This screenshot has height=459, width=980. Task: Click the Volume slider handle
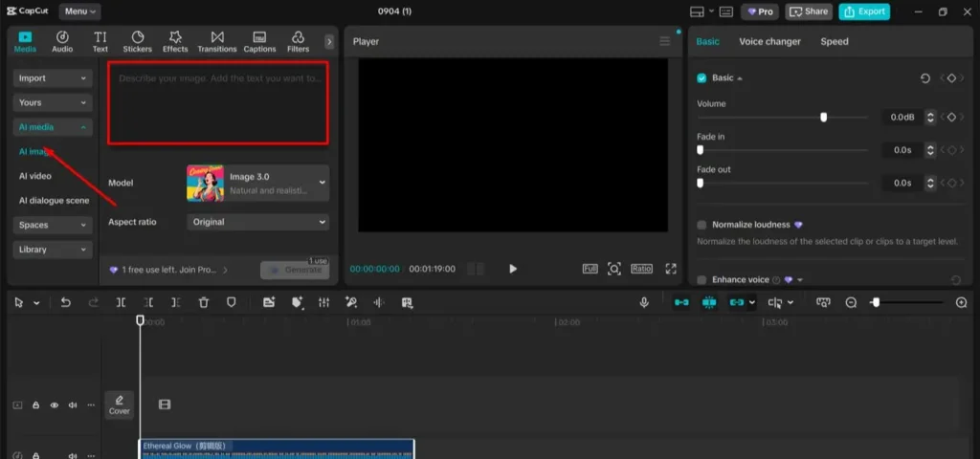pos(823,117)
